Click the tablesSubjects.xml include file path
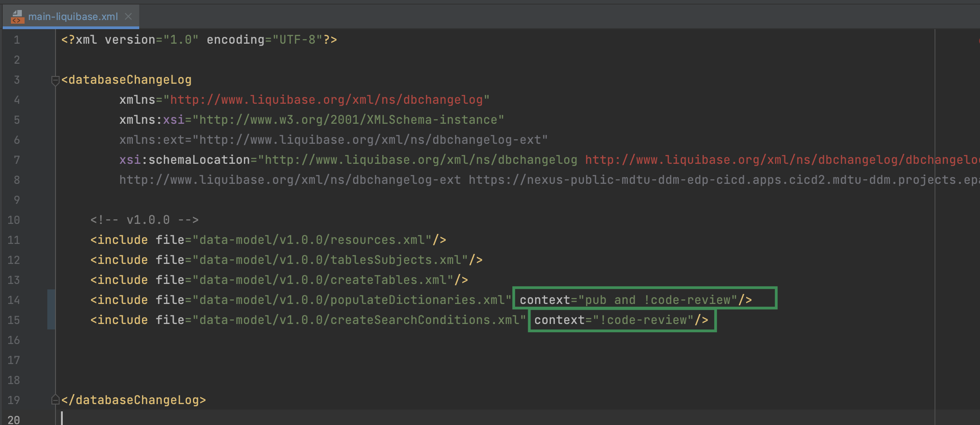 tap(330, 260)
